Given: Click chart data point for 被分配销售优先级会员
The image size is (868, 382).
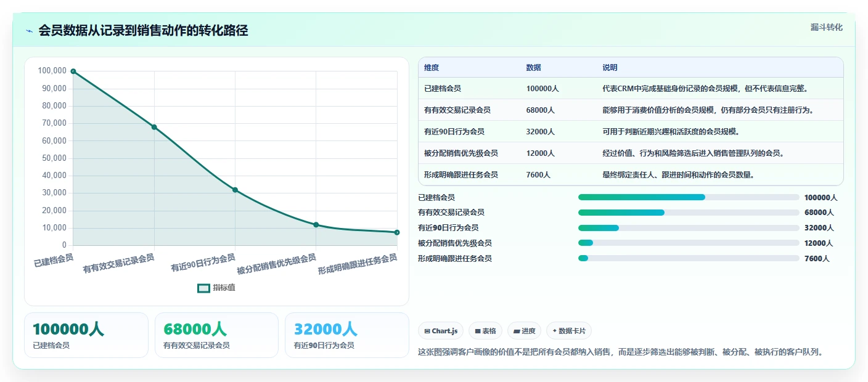Looking at the screenshot, I should click(x=316, y=225).
